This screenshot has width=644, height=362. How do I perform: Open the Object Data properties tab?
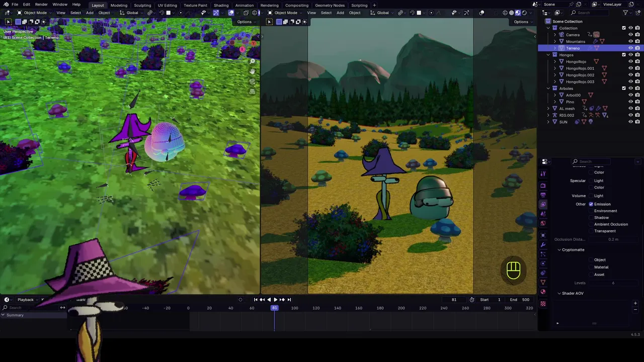[543, 283]
